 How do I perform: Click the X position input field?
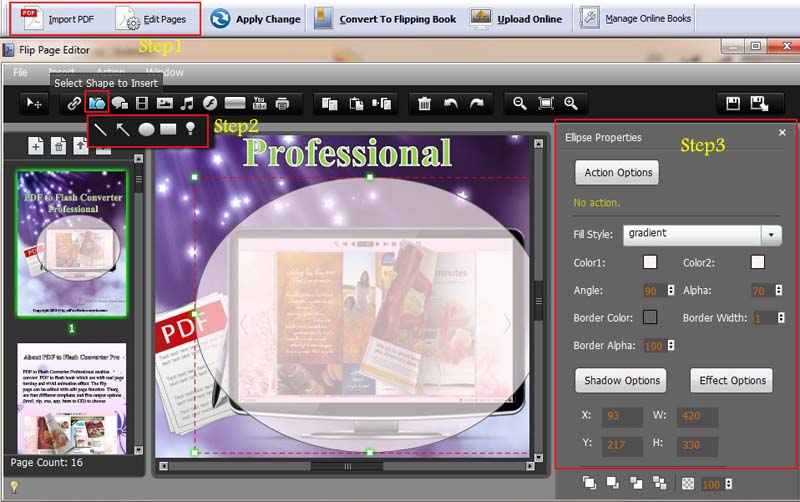622,416
